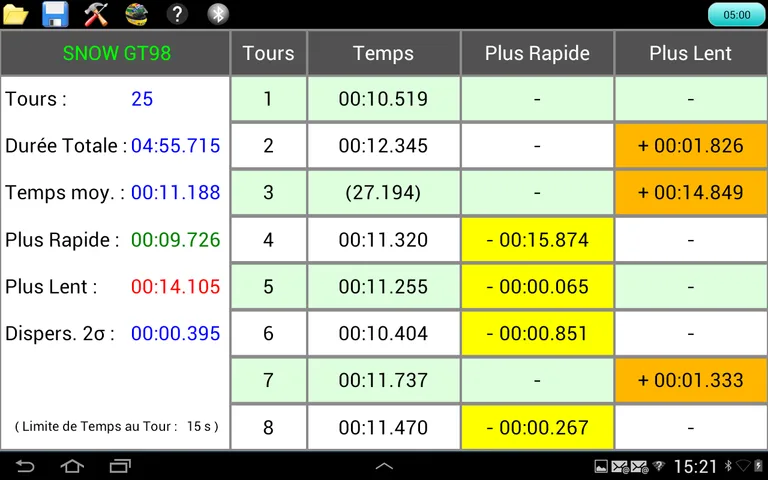Screen dimensions: 768x480
Task: Select lap time 00:11.255
Action: (x=384, y=287)
